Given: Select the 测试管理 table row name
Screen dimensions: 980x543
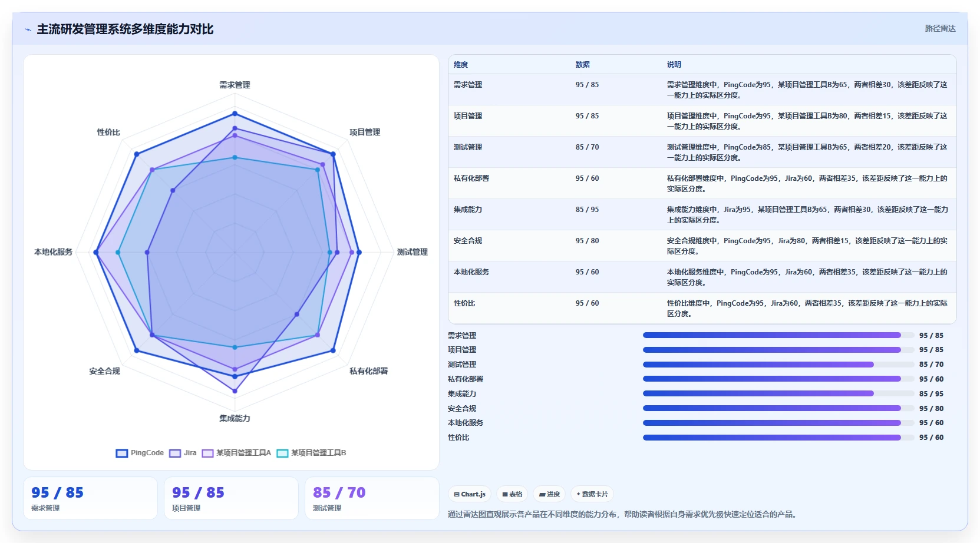Looking at the screenshot, I should pos(468,147).
